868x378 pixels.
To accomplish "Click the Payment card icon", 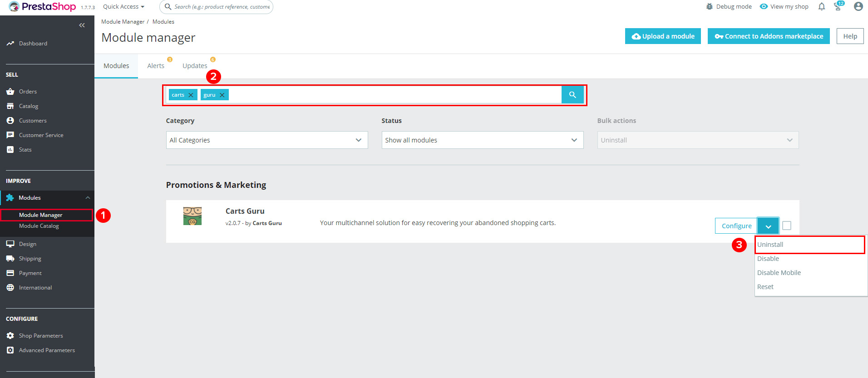I will coord(10,273).
